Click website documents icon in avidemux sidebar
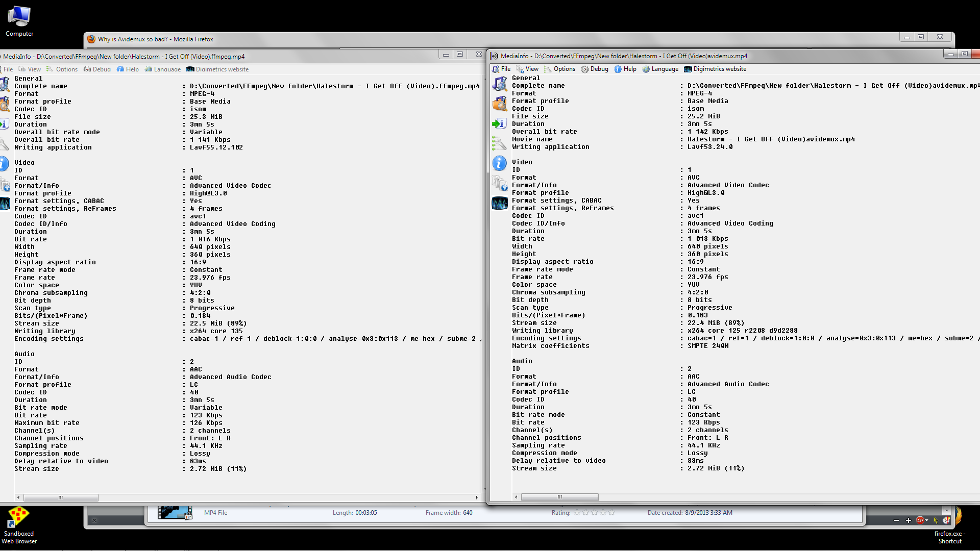 point(500,183)
